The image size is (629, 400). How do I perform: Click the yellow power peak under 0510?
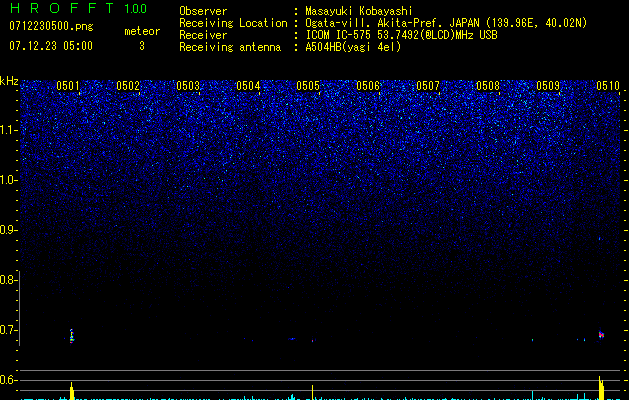tap(601, 388)
